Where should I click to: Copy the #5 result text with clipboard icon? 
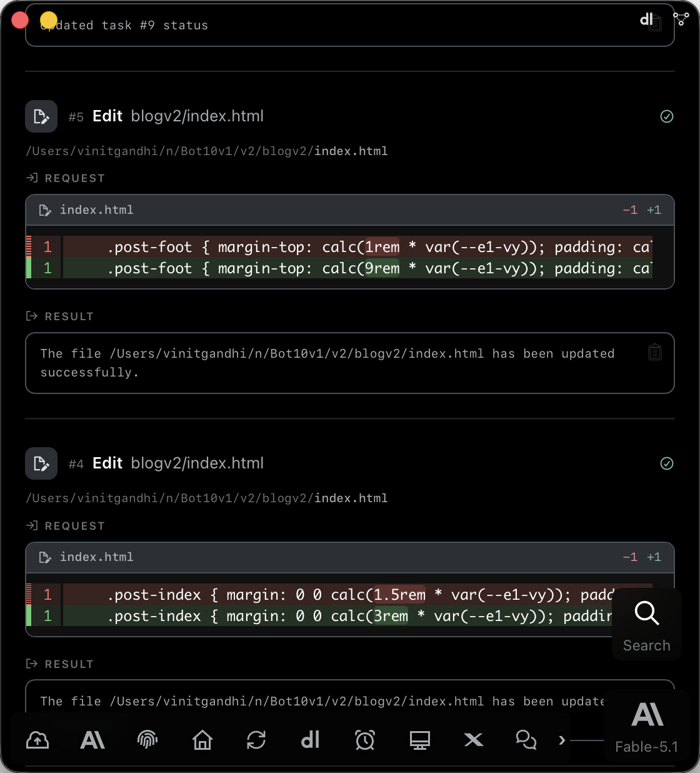click(x=655, y=352)
